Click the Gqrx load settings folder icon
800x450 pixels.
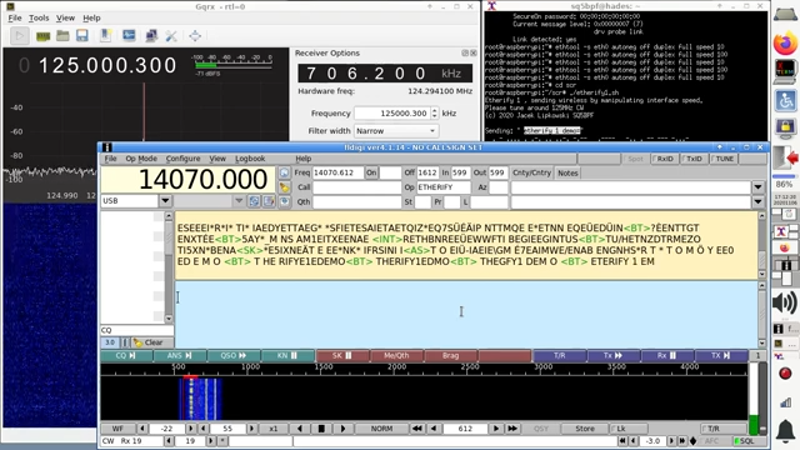63,35
